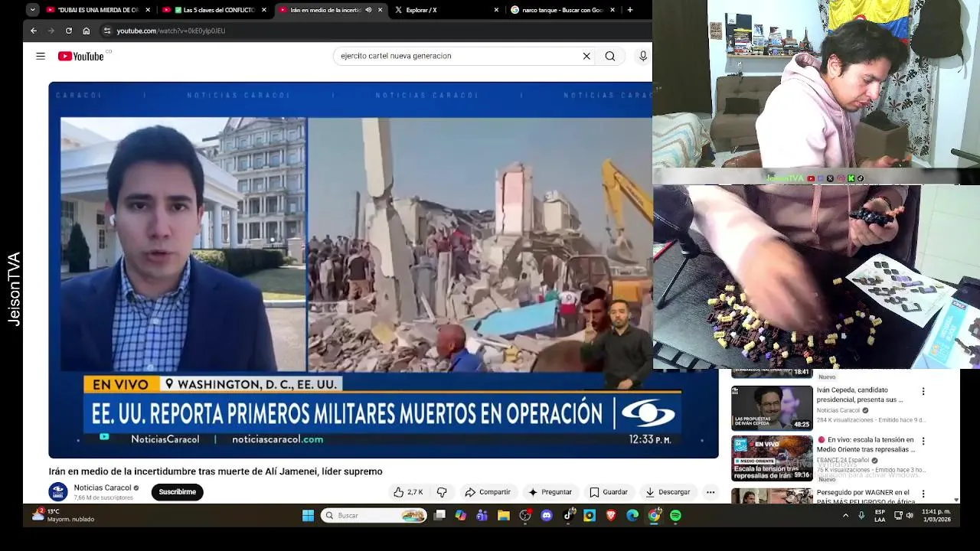The height and width of the screenshot is (551, 980).
Task: Show hidden system tray icons chevron
Action: click(x=845, y=516)
